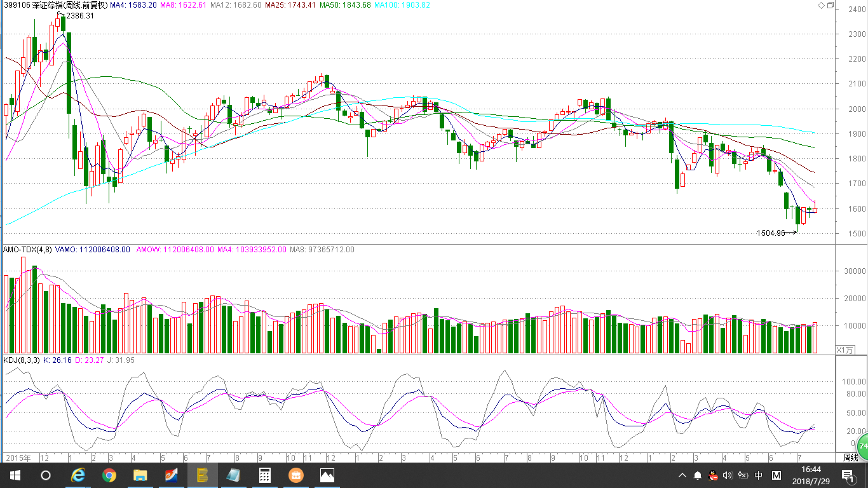Click volume panel MA8: 97365712.00 label

tap(322, 250)
